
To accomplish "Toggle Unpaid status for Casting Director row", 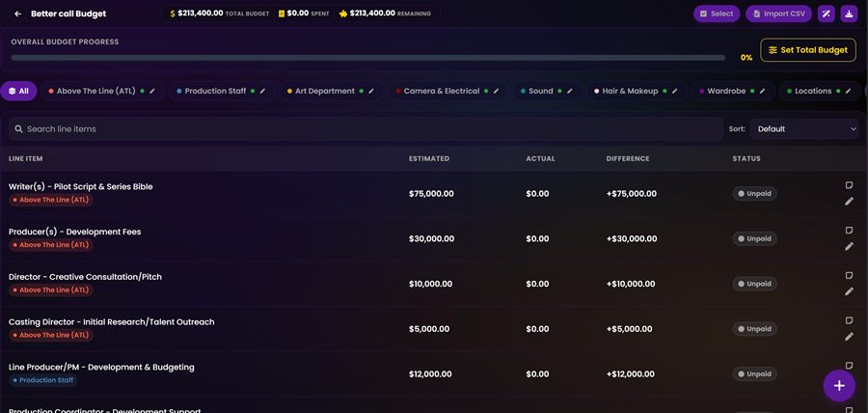I will (x=754, y=329).
